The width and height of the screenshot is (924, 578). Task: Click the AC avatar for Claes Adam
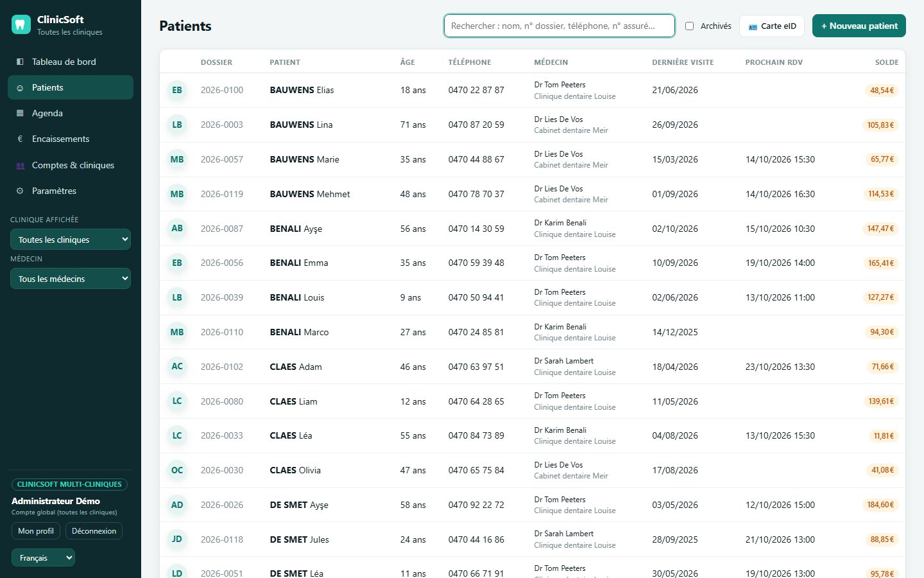(x=177, y=366)
